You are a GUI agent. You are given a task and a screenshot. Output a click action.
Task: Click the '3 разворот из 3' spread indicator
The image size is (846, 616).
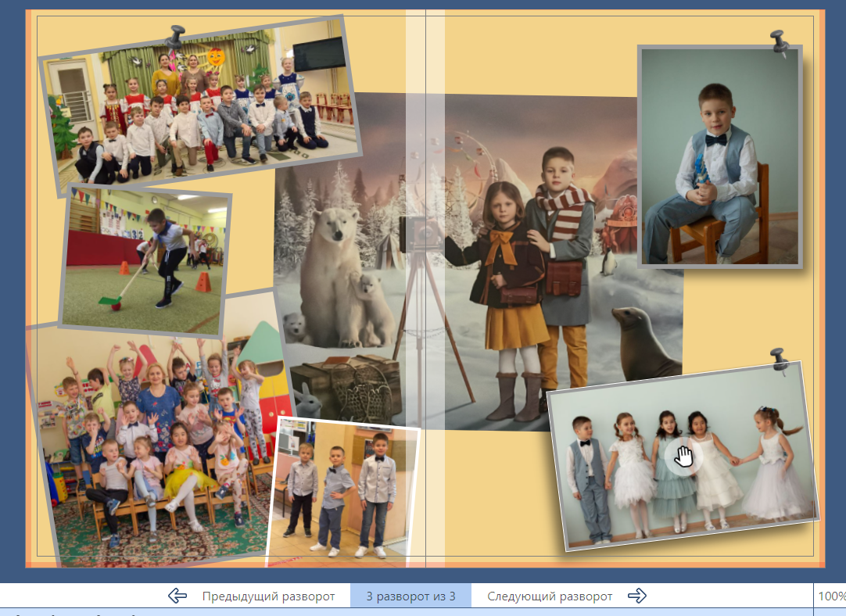tap(410, 596)
